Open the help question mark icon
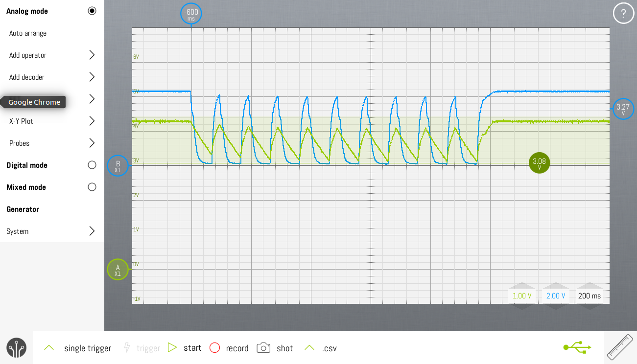 pyautogui.click(x=623, y=13)
